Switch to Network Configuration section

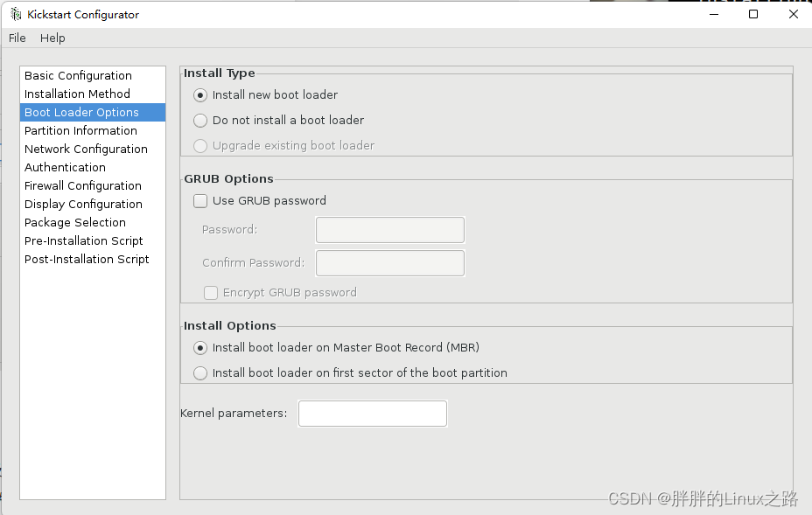click(x=86, y=150)
